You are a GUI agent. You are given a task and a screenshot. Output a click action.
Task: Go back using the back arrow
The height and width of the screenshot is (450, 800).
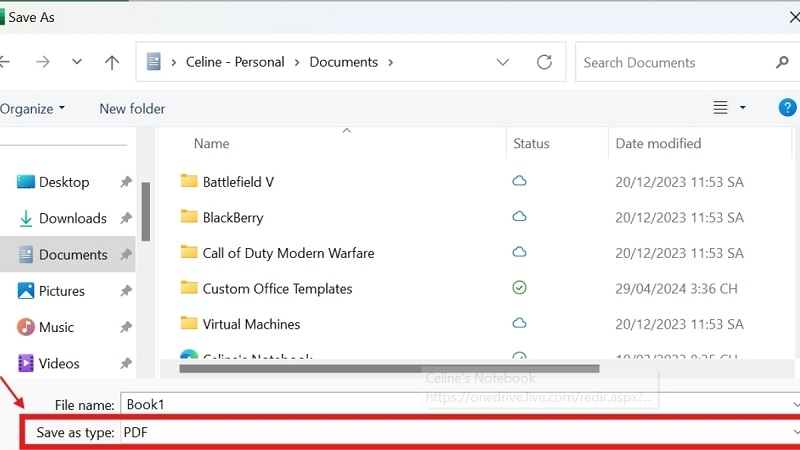pyautogui.click(x=5, y=62)
